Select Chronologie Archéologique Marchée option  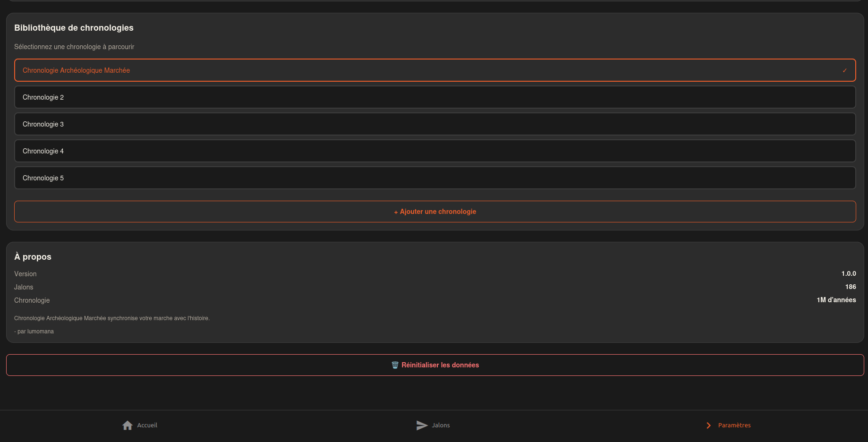(x=76, y=70)
